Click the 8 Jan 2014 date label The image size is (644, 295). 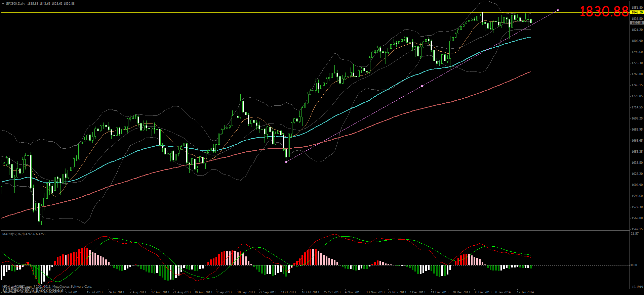point(503,292)
